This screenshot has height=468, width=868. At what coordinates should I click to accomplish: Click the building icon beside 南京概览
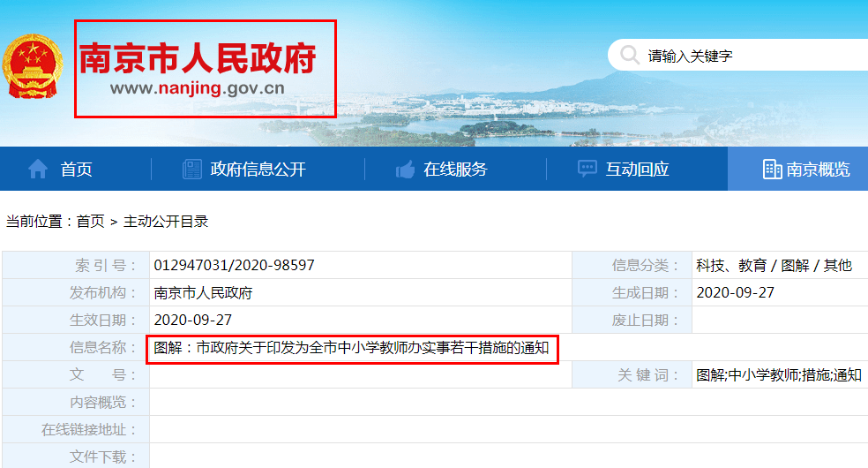772,169
